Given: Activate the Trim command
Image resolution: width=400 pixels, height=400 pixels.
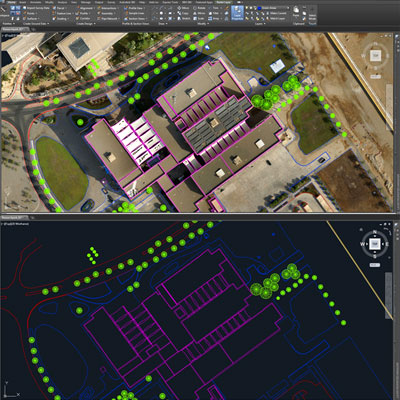Looking at the screenshot, I should coord(215,8).
